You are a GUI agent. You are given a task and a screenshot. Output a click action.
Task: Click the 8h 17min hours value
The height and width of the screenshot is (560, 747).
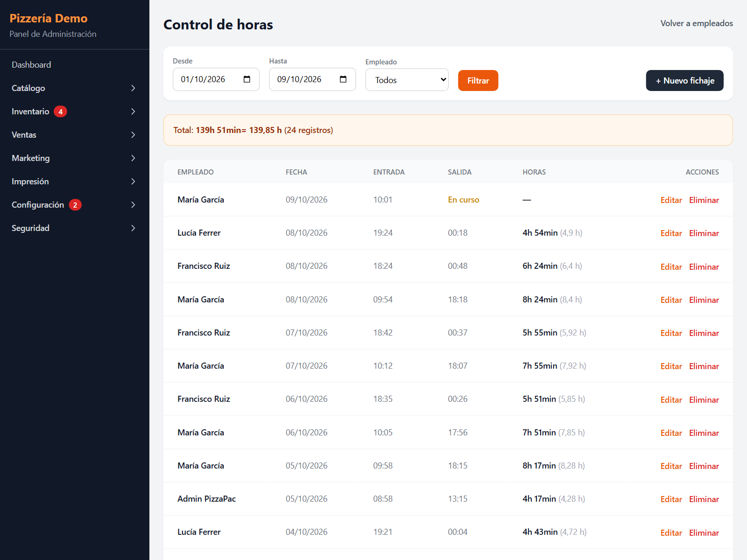point(539,466)
